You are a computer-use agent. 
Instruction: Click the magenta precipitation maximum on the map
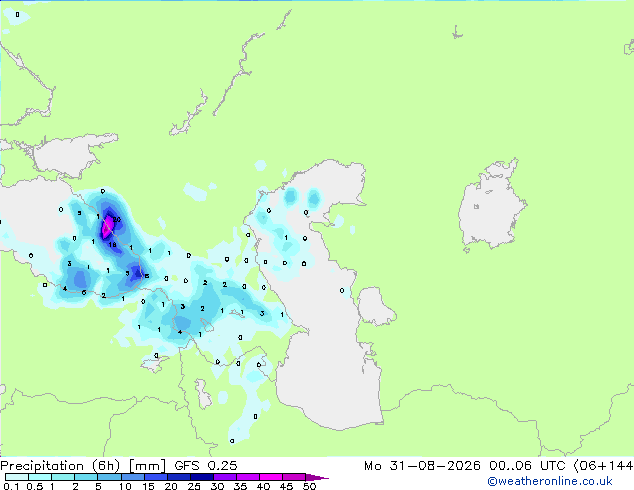(x=107, y=227)
